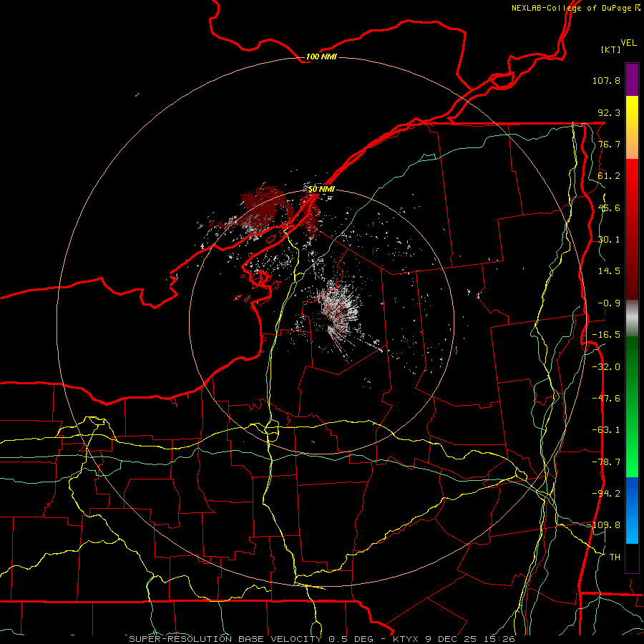Click the 45.6 velocity scale value
Screen dimensions: 644x644
click(609, 208)
